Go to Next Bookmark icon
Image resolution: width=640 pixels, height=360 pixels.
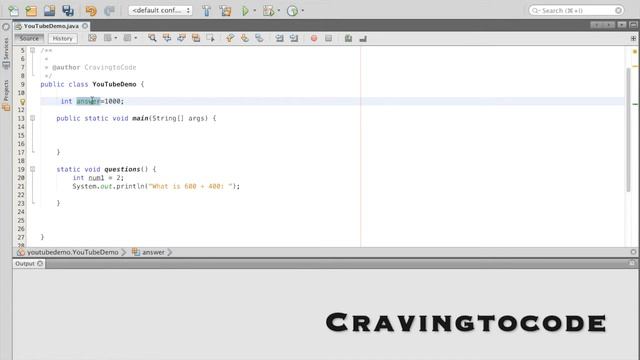point(245,38)
